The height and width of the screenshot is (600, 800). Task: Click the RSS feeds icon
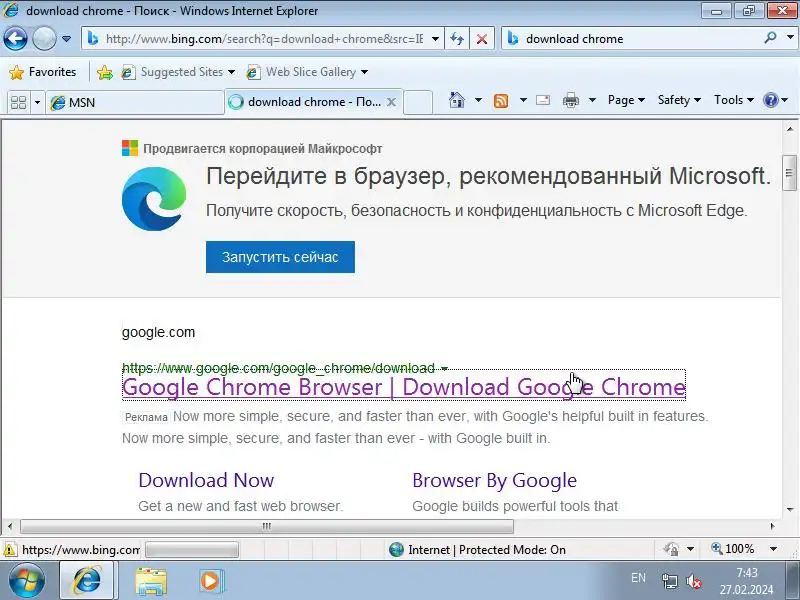[x=501, y=101]
